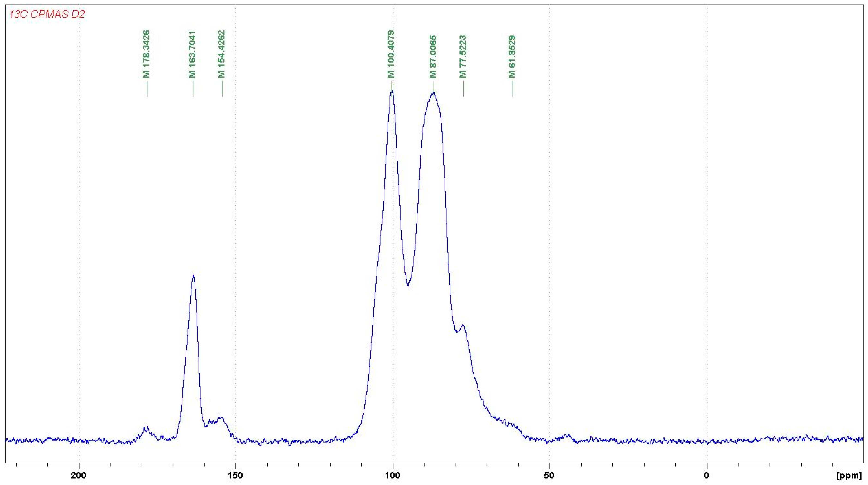The width and height of the screenshot is (868, 485).
Task: Click the shoulder peak near 77.5 ppm
Action: [463, 326]
